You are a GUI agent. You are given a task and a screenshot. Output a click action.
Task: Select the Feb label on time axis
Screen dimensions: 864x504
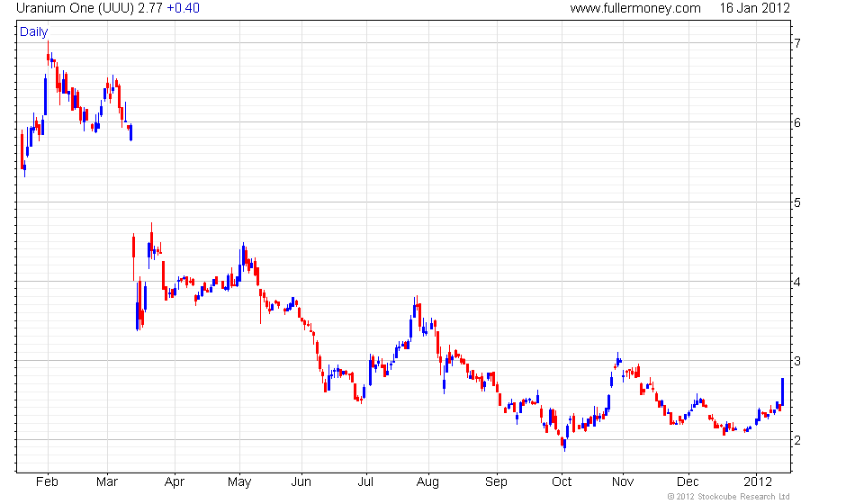point(47,482)
